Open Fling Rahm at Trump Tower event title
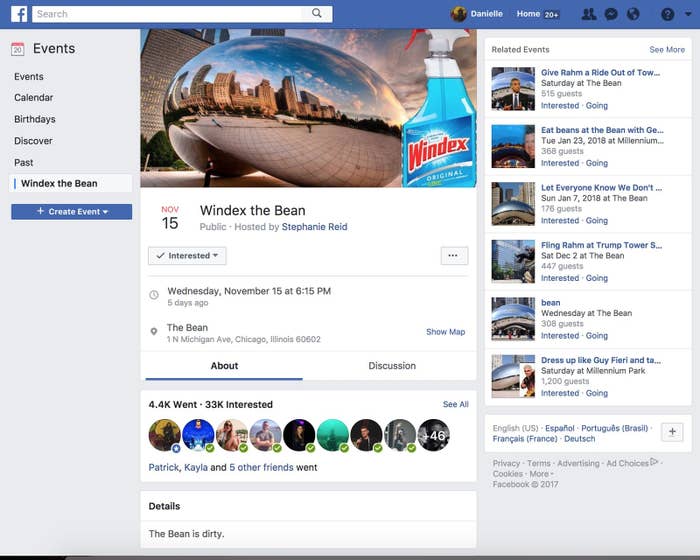Image resolution: width=700 pixels, height=560 pixels. (601, 245)
